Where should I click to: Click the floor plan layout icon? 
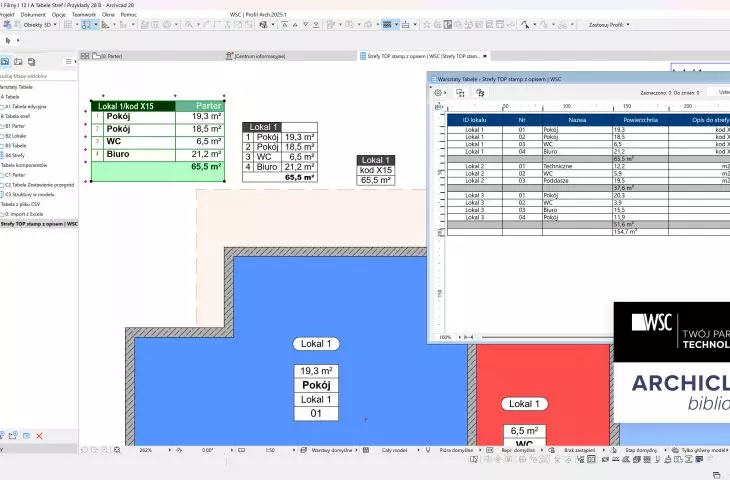pos(447,25)
